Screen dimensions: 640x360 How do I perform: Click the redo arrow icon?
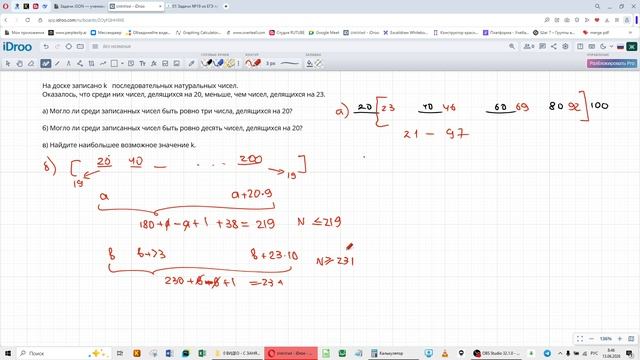tap(57, 47)
